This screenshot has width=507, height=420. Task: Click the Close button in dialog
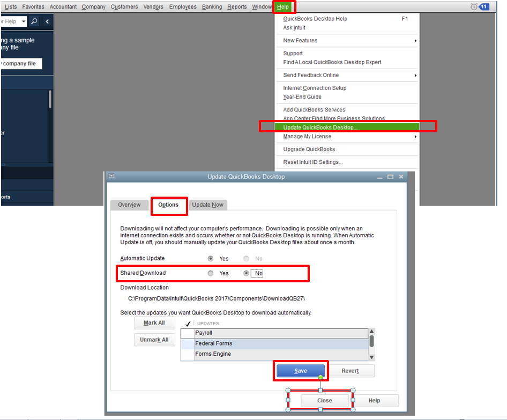pyautogui.click(x=325, y=401)
